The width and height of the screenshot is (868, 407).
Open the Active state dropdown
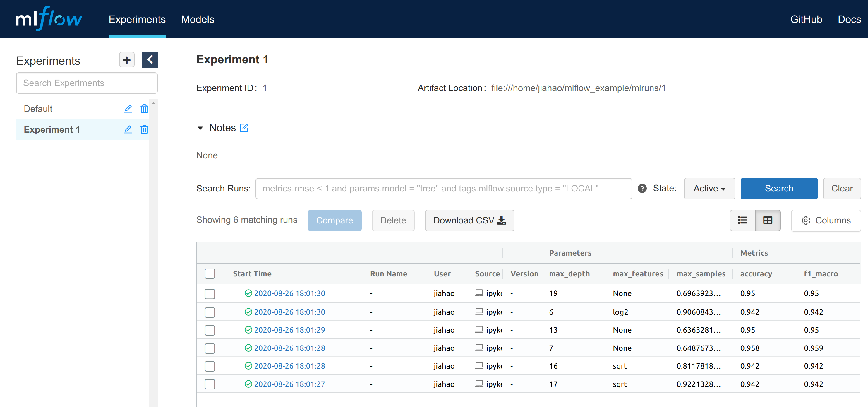click(x=709, y=189)
